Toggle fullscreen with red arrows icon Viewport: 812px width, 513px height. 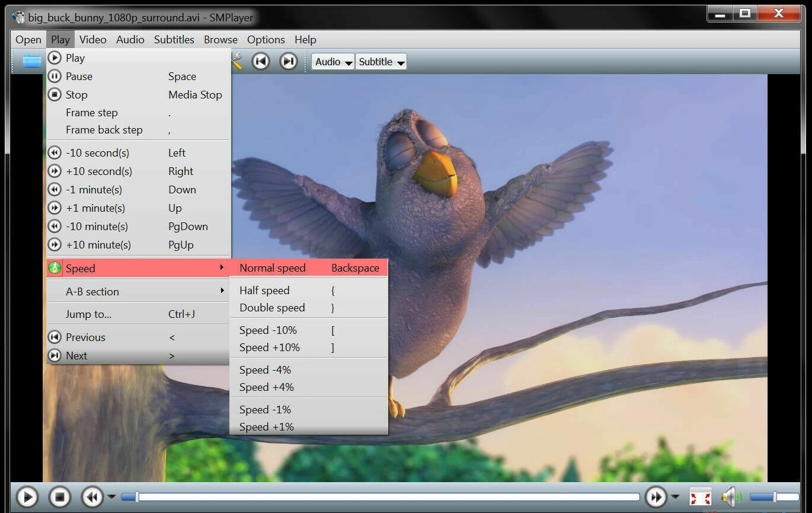pos(701,497)
